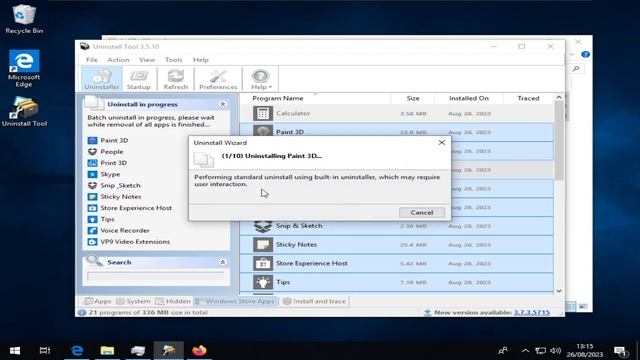Screen dimensions: 640x360
Task: Open new version link 3.7.3.5715
Action: pyautogui.click(x=531, y=312)
